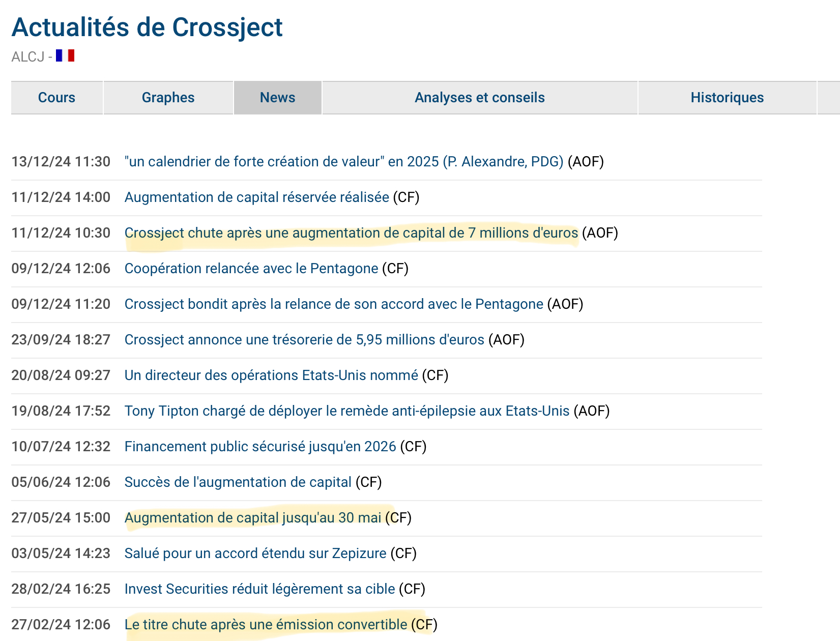Viewport: 840px width, 641px height.
Task: Click the ALCJ ticker symbol text
Action: click(28, 56)
